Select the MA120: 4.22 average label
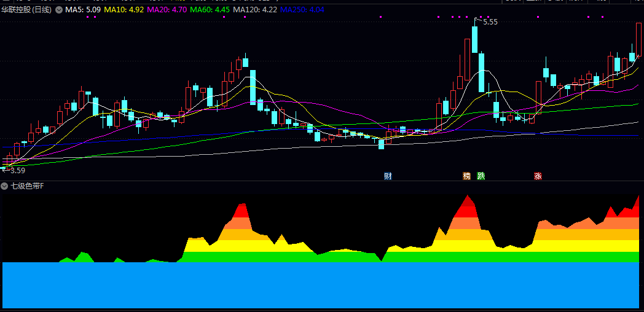The image size is (644, 312). click(254, 10)
